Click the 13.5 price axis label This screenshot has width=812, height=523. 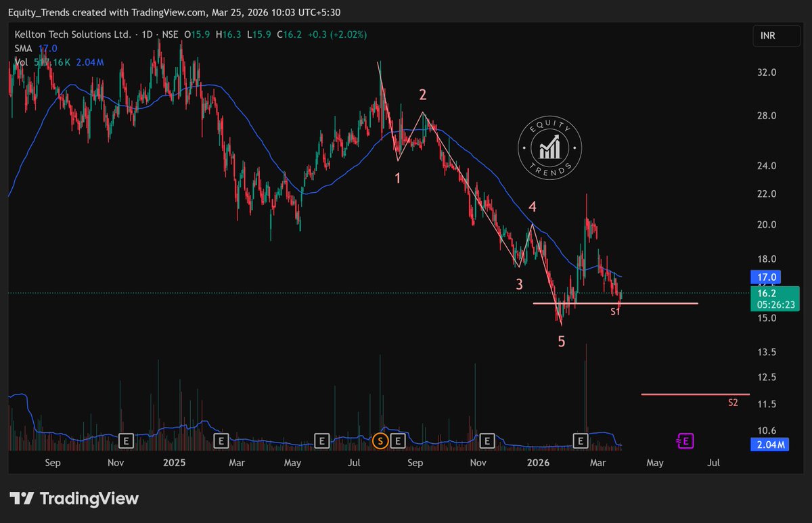766,353
